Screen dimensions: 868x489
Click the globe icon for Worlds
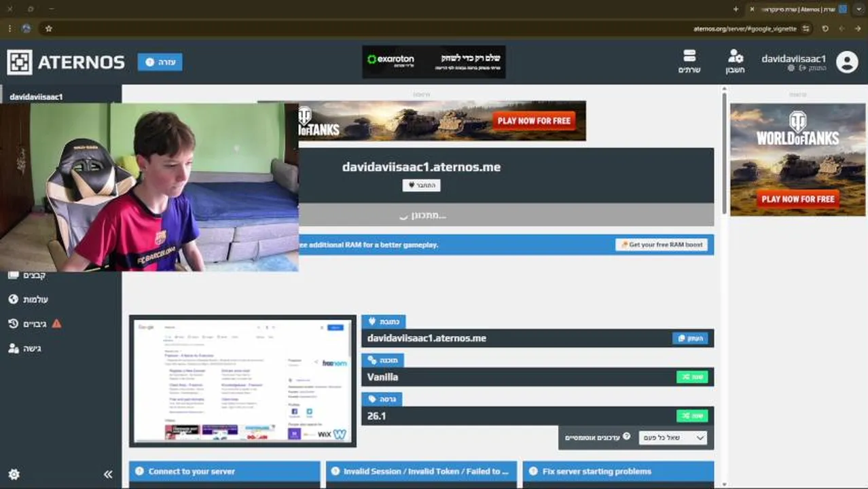[13, 300]
